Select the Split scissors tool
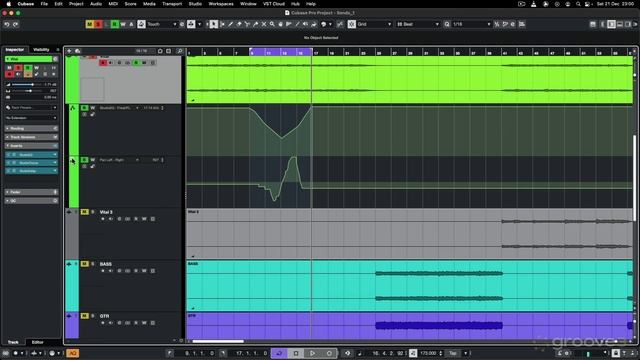The image size is (640, 360). (247, 24)
